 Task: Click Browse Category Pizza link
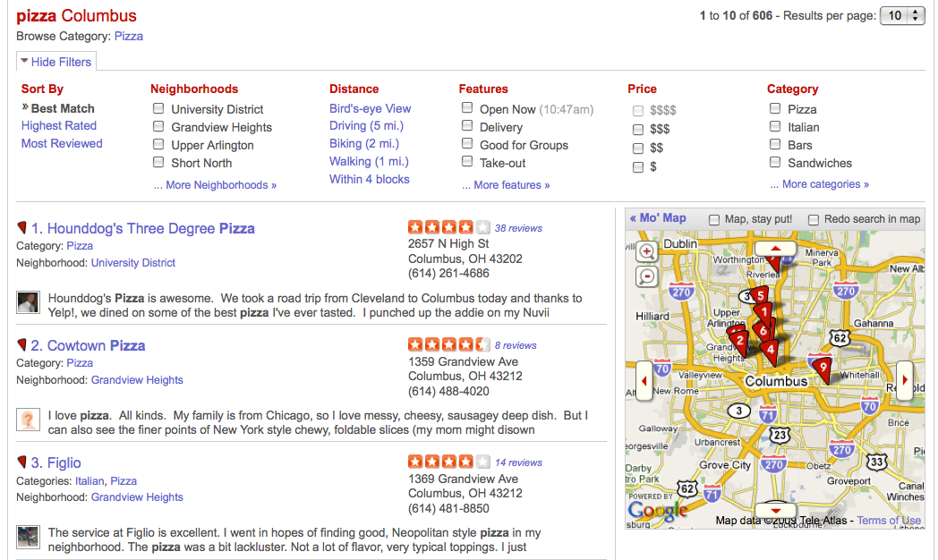pos(129,37)
